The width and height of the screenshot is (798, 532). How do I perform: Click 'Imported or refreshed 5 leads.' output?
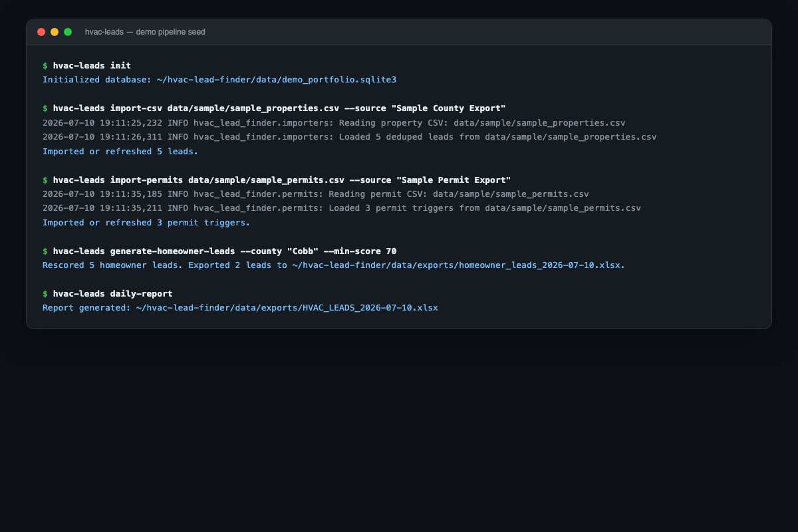click(120, 152)
